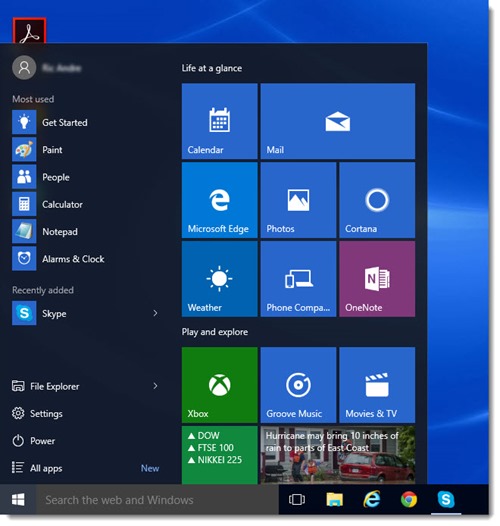Launch Google Chrome from the taskbar
500x526 pixels.
(x=409, y=499)
